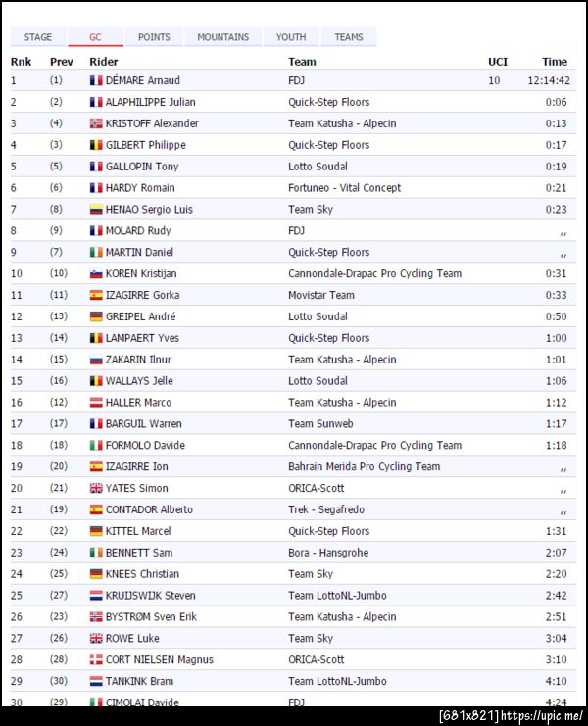588x726 pixels.
Task: Click the French flag beside DÉMARE Arnaud
Action: (x=96, y=80)
